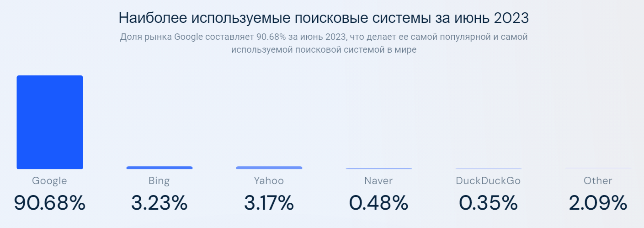Select the 2.09% Other percentage

(x=598, y=203)
